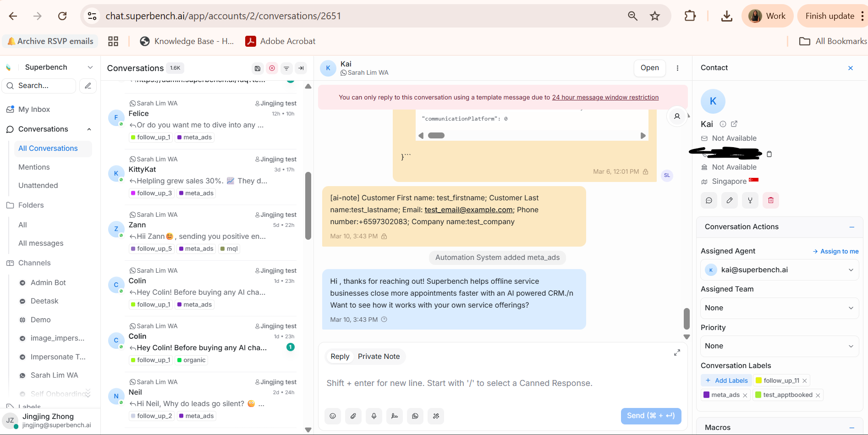The image size is (868, 435).
Task: Compose new conversation with the pencil icon
Action: pos(88,86)
